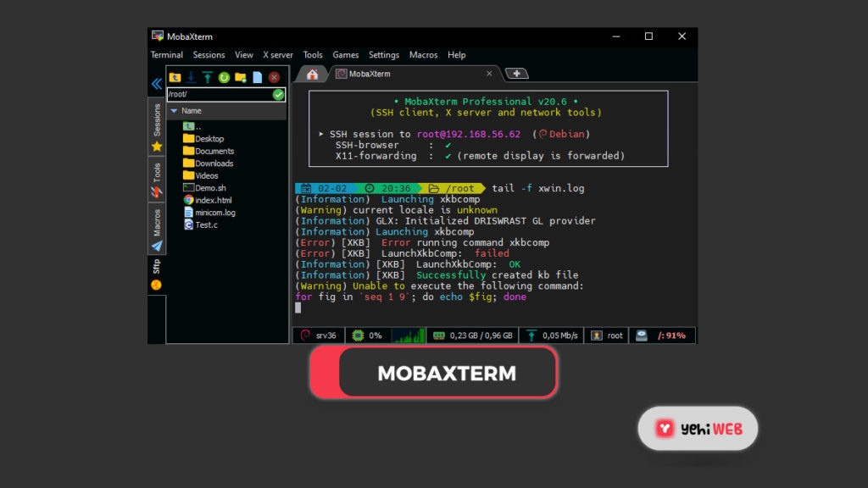Collapse the sidebar using double-arrow chevron

click(x=156, y=84)
